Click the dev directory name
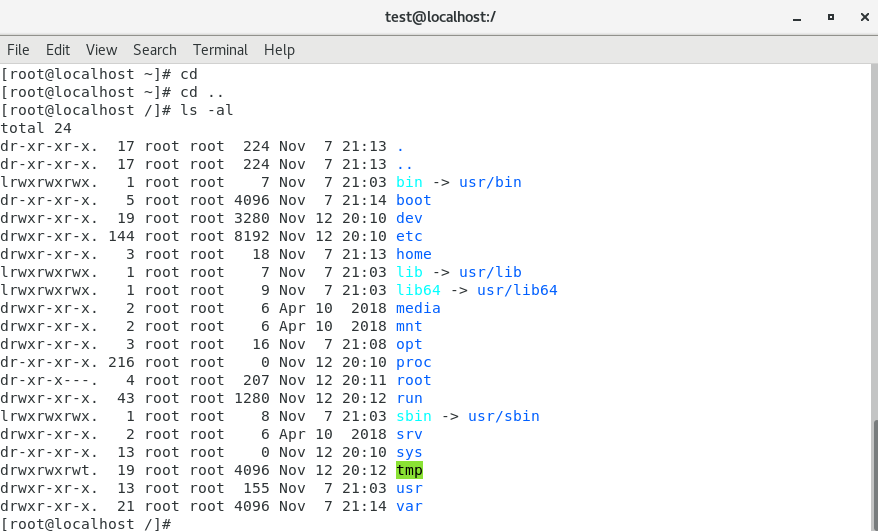This screenshot has width=878, height=531. pos(409,218)
